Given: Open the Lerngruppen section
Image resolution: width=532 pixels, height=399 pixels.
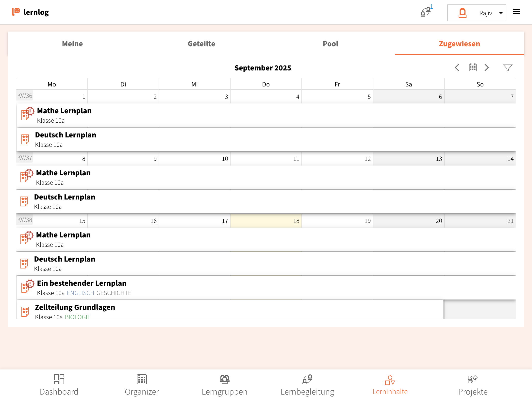Looking at the screenshot, I should coord(224,385).
